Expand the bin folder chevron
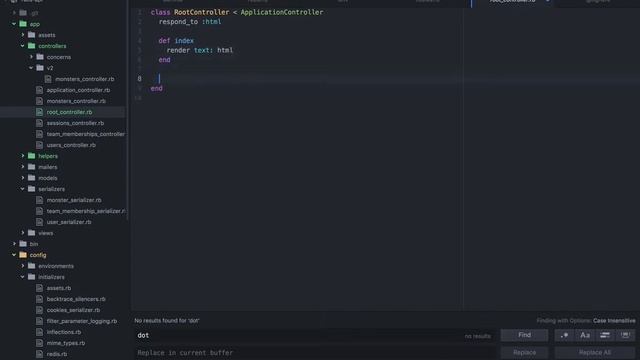Screen dimensions: 640x360 click(14, 244)
